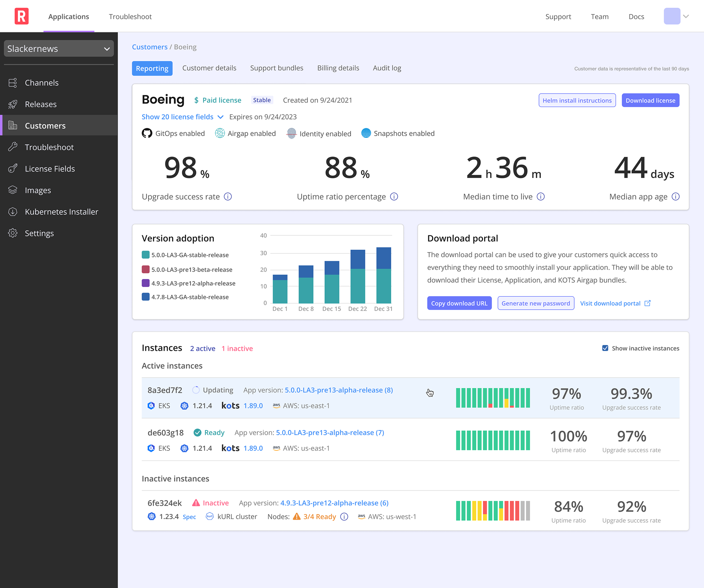
Task: Click the Replicated R logo
Action: point(22,16)
